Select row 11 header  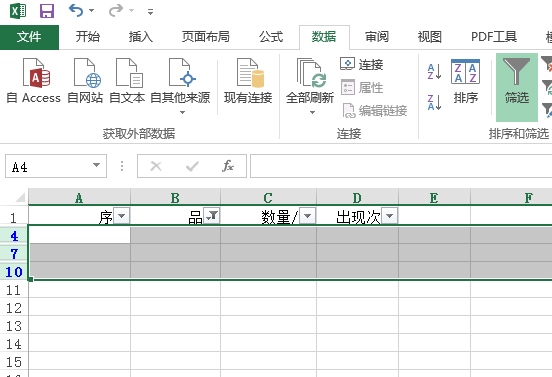[14, 290]
